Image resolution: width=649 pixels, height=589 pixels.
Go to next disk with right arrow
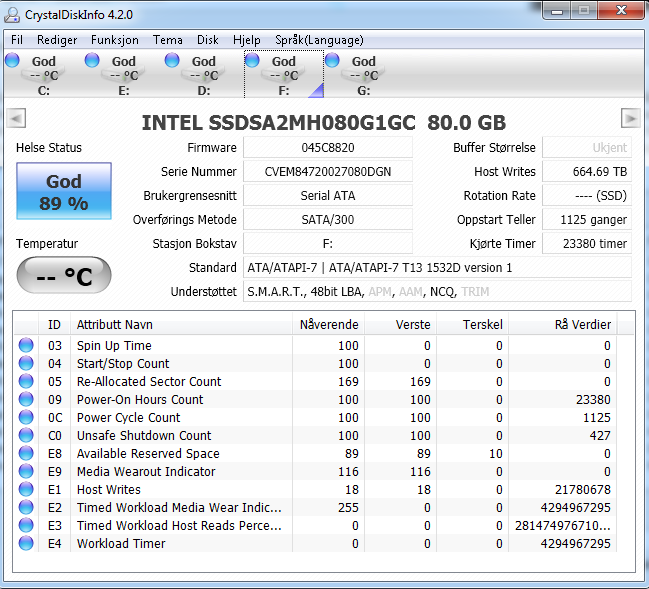pos(631,118)
